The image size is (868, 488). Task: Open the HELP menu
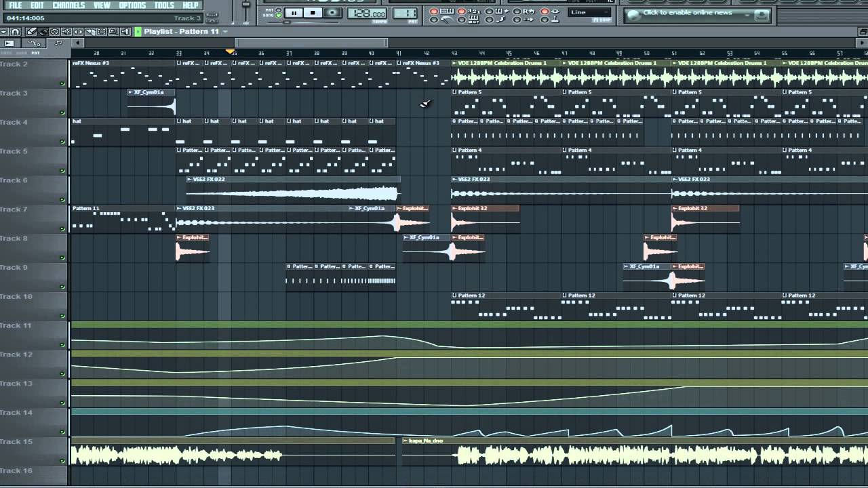[x=191, y=5]
